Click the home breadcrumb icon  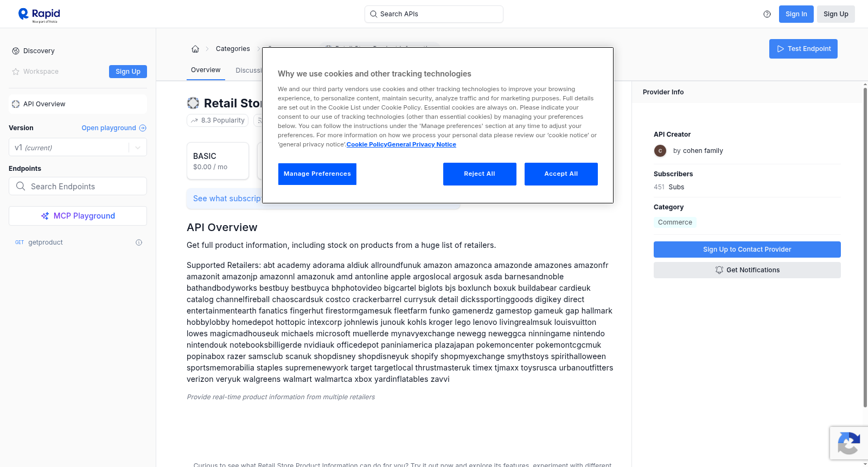195,49
